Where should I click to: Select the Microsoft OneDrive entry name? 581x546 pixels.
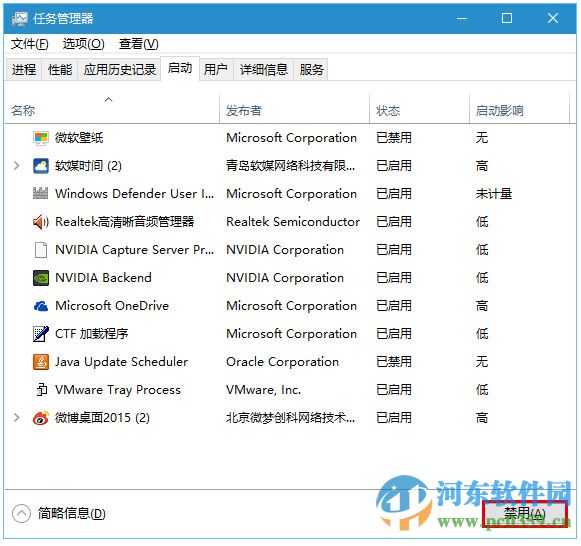point(112,306)
